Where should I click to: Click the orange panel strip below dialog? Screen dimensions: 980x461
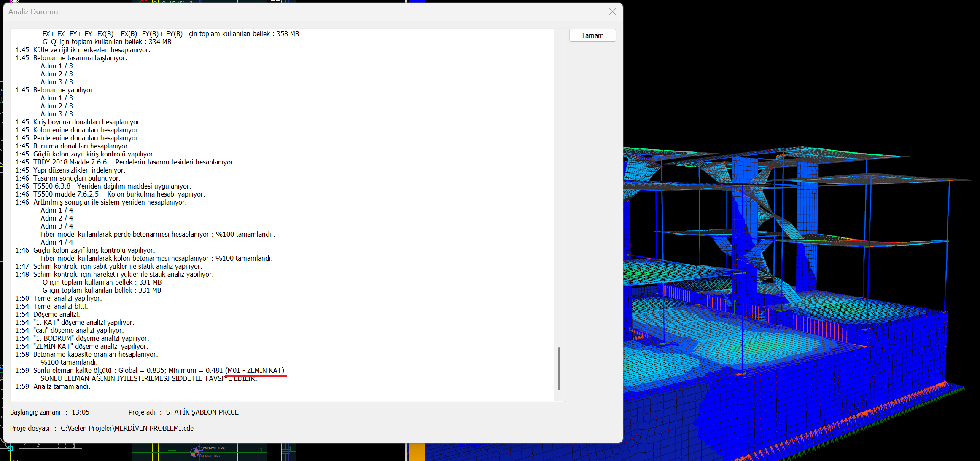coord(417,452)
